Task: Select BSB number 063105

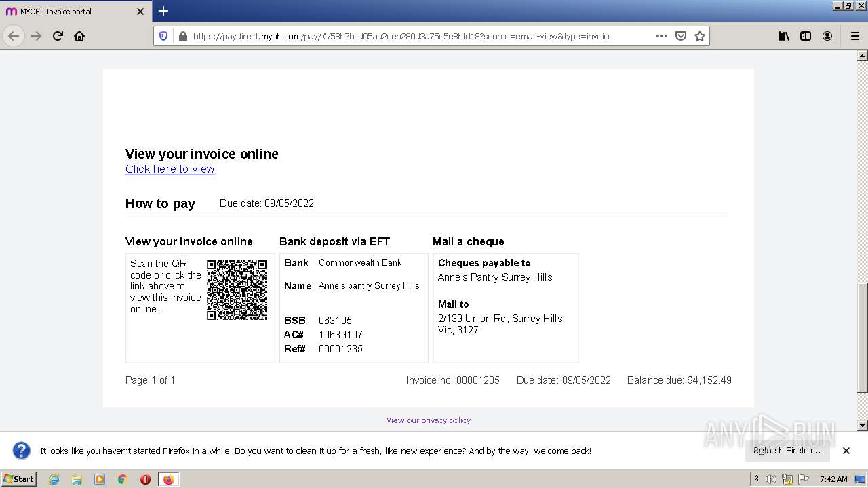Action: 335,321
